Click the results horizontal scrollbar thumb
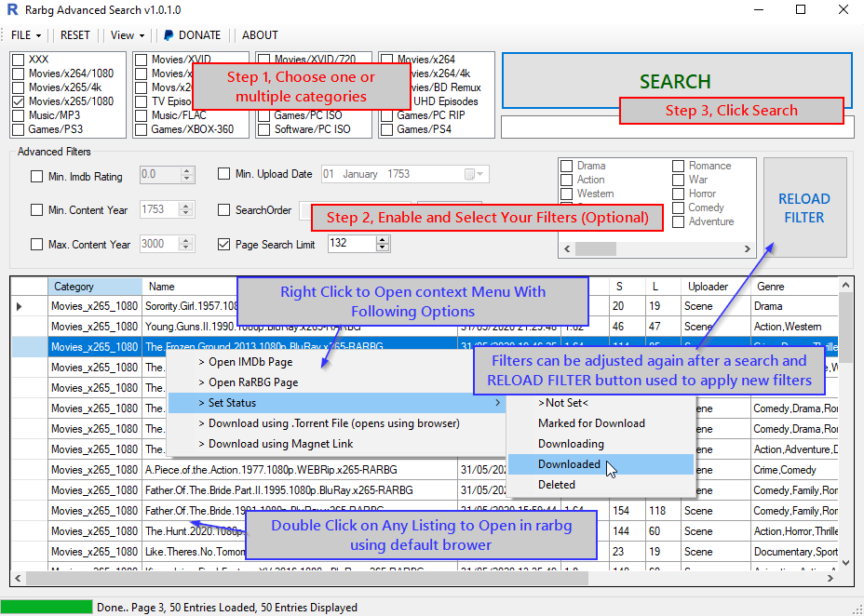This screenshot has height=616, width=864. (x=306, y=578)
